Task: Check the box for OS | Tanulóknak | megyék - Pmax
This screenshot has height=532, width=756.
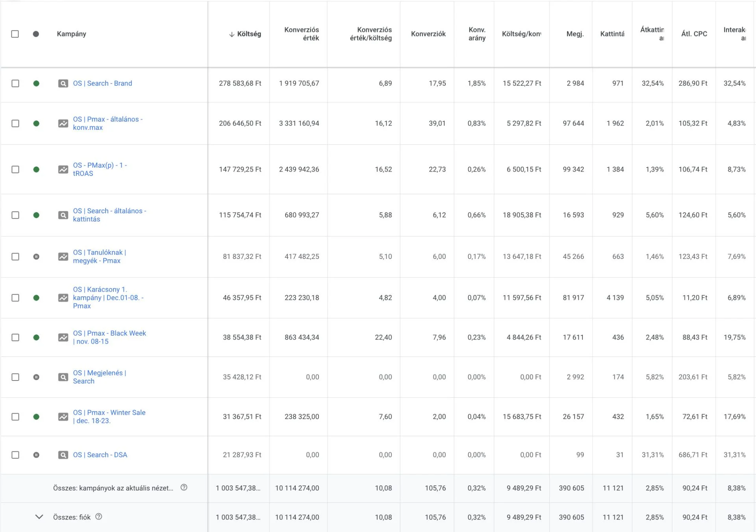Action: pos(15,257)
